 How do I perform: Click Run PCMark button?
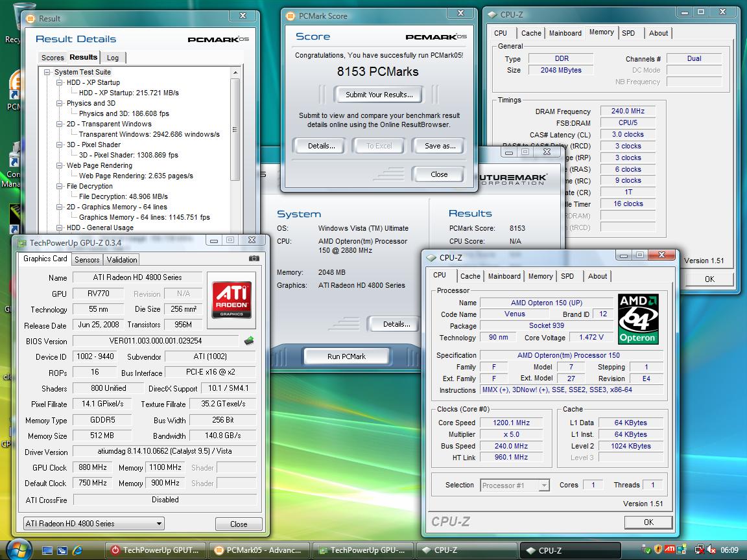click(346, 356)
